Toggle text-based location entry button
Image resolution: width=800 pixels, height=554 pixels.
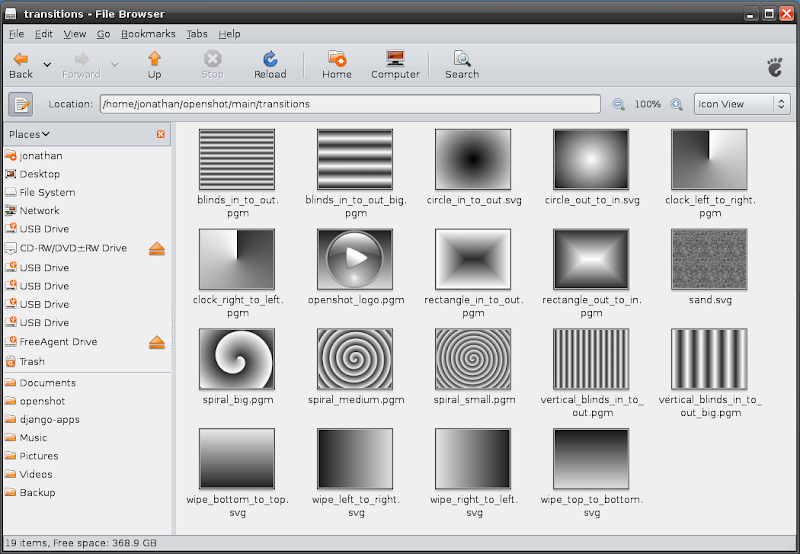pyautogui.click(x=21, y=104)
